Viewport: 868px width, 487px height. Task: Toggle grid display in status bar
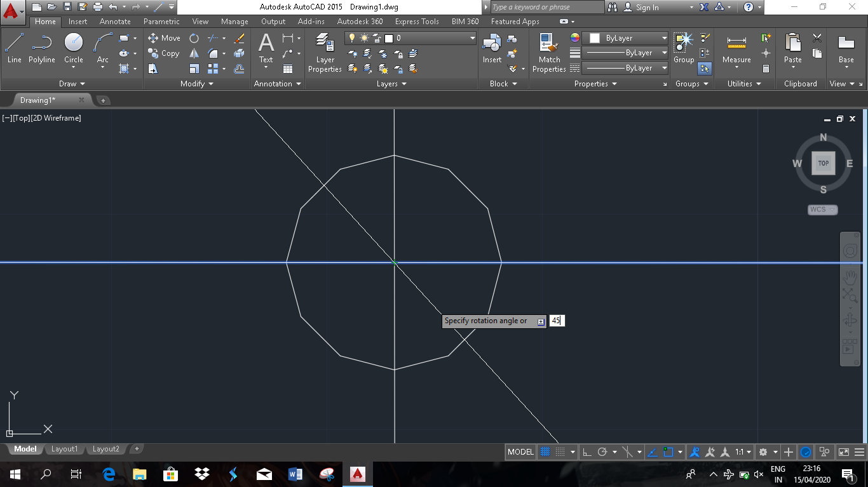[546, 451]
